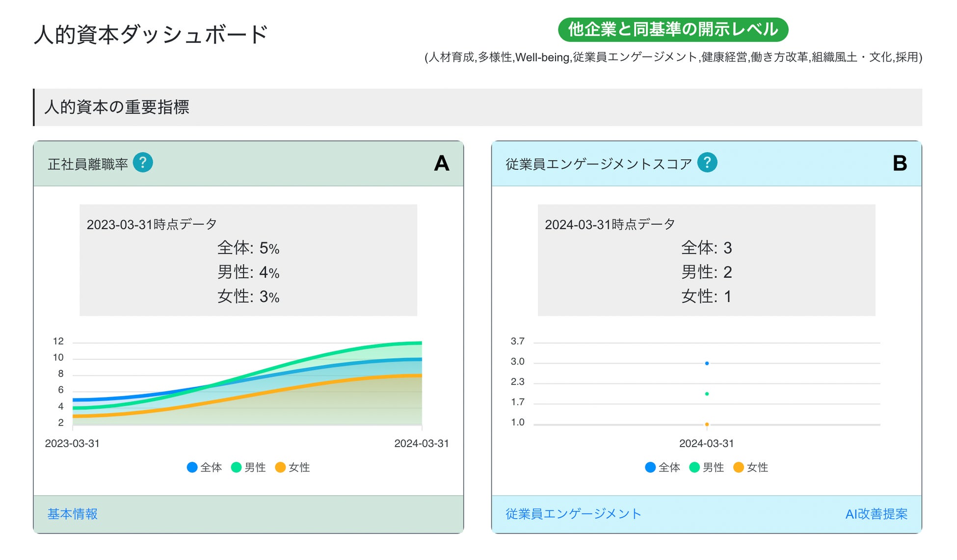Screen dimensions: 957x560
Task: Click the 従業員エンゲージメントスコア card header
Action: (x=599, y=164)
